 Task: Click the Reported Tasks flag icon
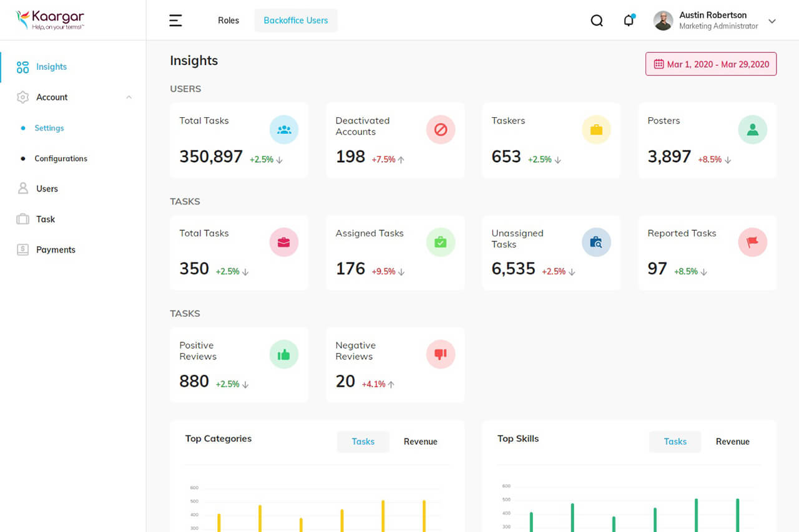click(752, 242)
